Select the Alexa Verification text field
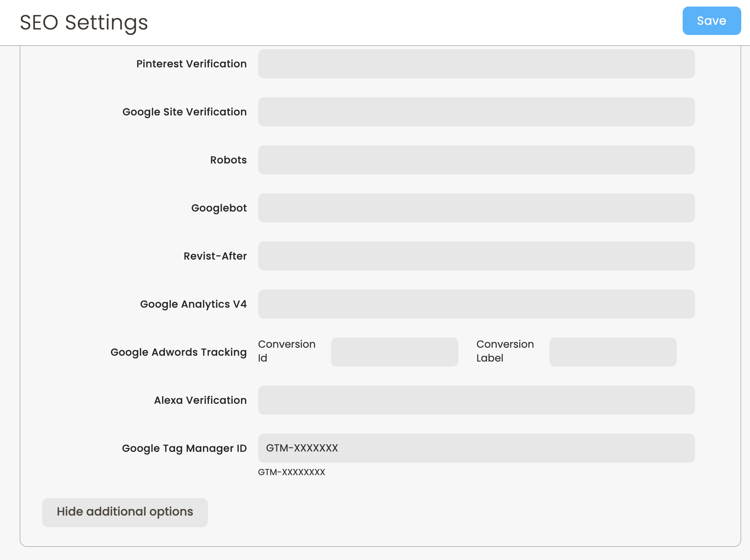Screen dimensions: 750x560 [x=476, y=400]
